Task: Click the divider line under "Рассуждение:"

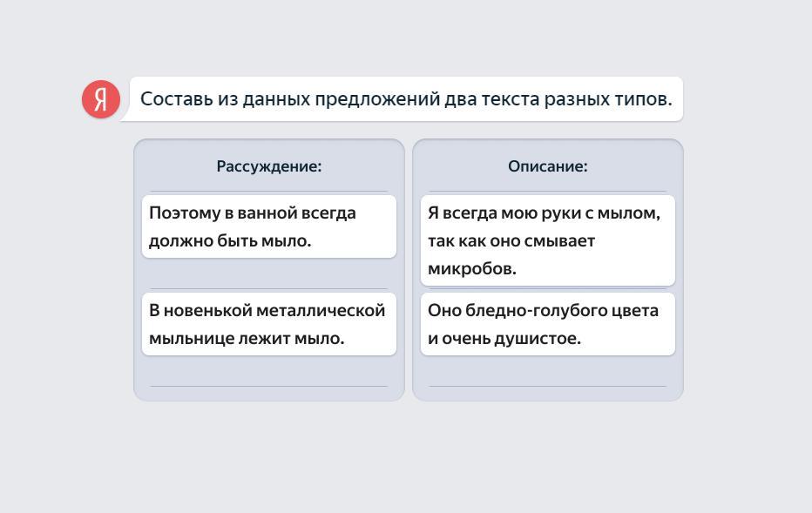Action: 269,191
